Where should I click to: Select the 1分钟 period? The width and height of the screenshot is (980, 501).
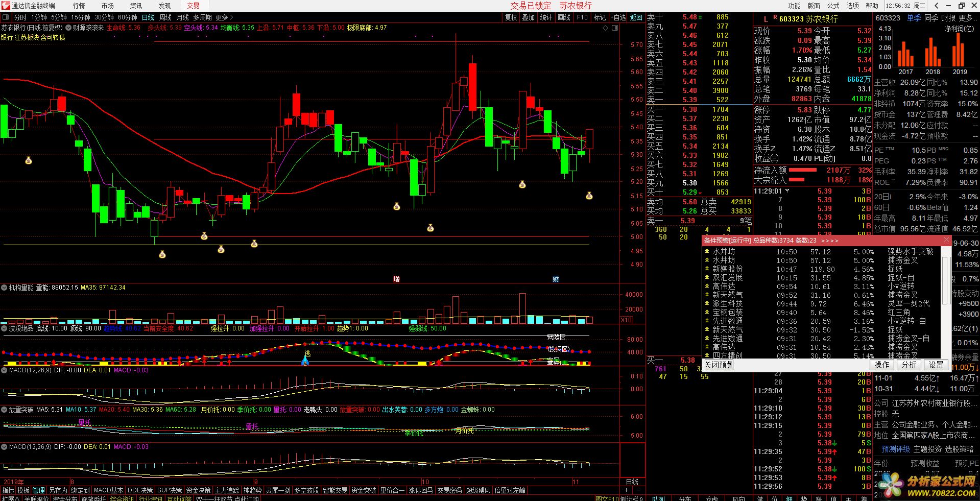click(39, 17)
